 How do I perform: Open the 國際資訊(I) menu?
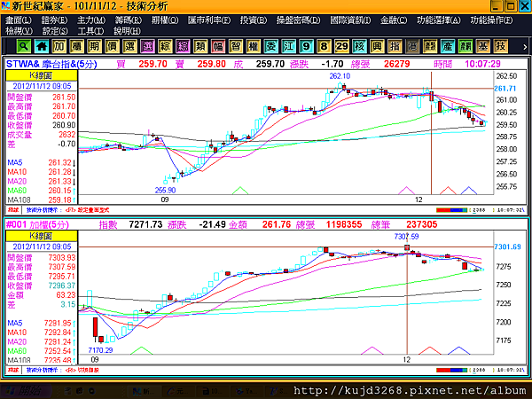(350, 20)
